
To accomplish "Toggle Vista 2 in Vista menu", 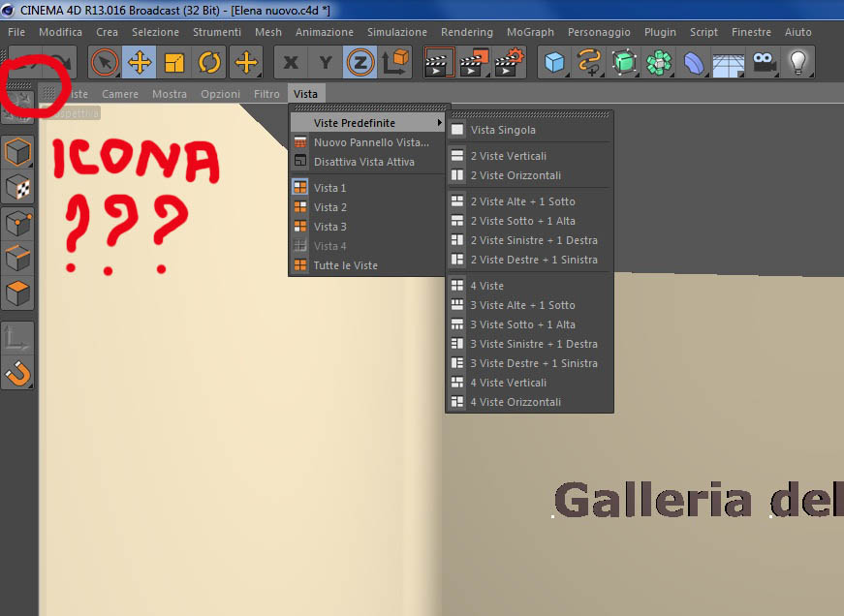I will click(x=367, y=206).
